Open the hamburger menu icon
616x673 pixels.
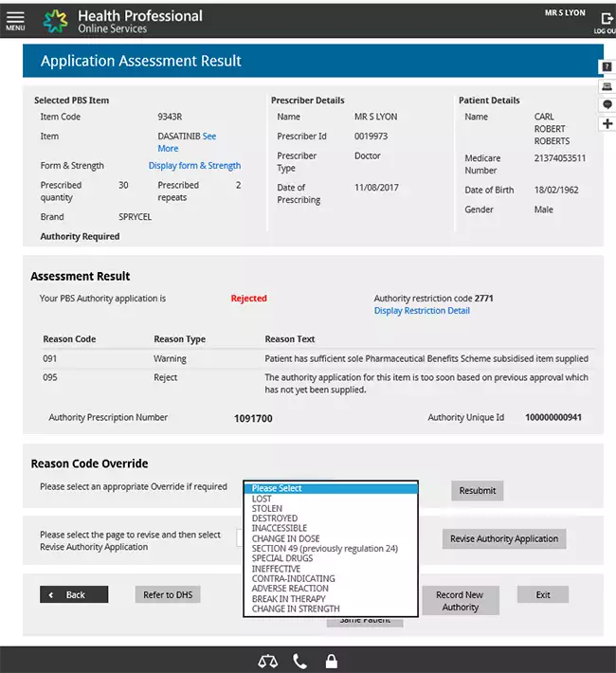click(15, 19)
